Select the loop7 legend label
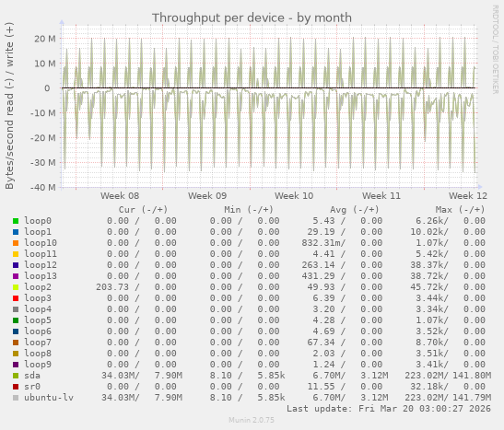The image size is (504, 430). [x=38, y=343]
